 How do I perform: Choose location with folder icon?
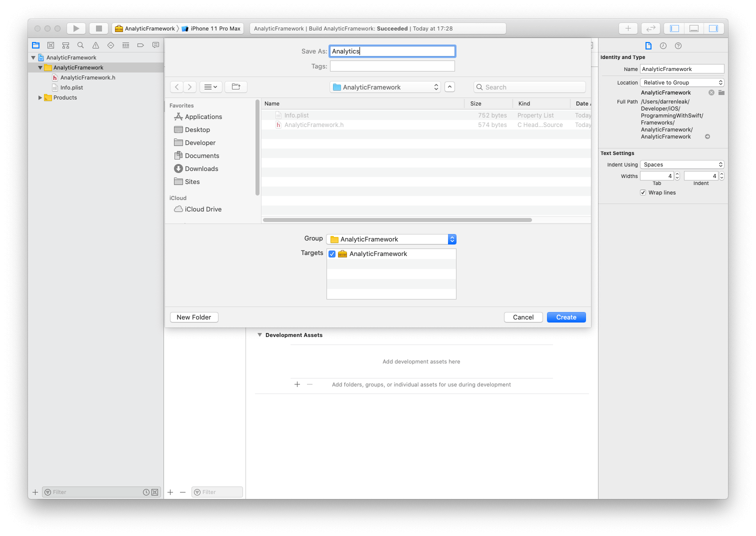click(721, 92)
